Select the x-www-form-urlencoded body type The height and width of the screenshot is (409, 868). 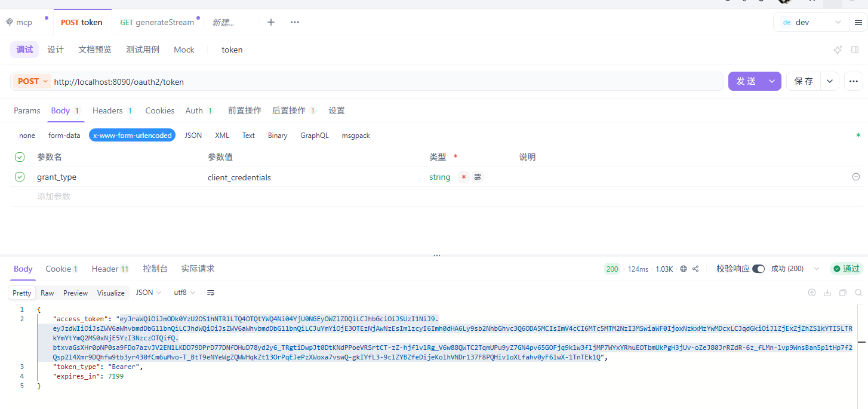point(133,136)
